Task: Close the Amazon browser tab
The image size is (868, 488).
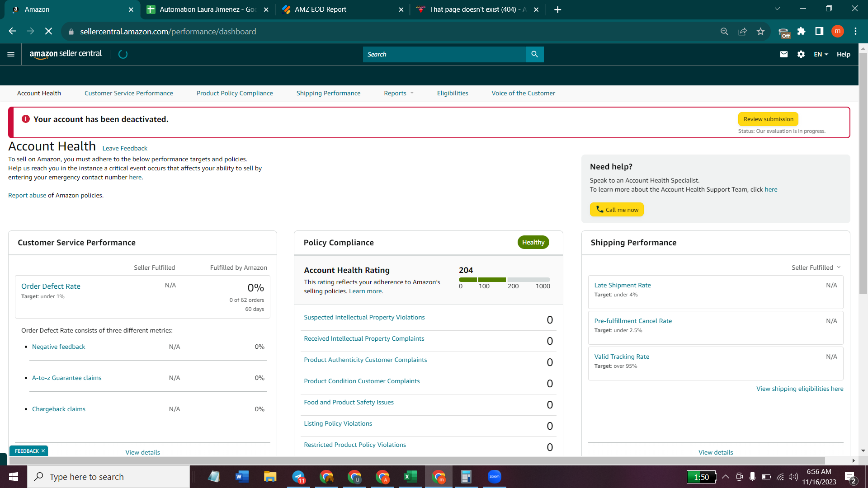Action: pyautogui.click(x=131, y=9)
